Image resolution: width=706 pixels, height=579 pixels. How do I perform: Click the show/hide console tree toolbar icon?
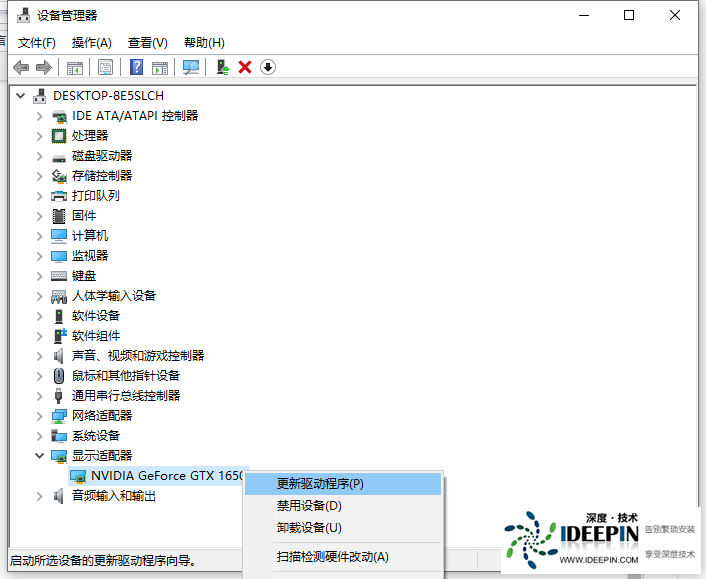pyautogui.click(x=75, y=68)
